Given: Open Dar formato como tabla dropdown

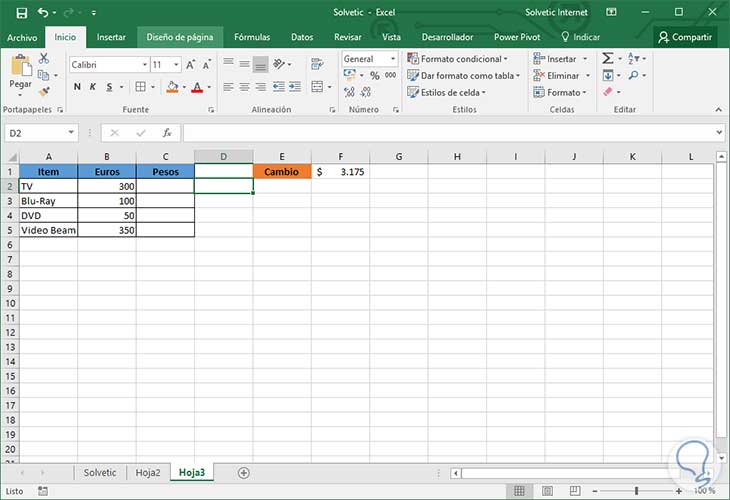Looking at the screenshot, I should (463, 75).
